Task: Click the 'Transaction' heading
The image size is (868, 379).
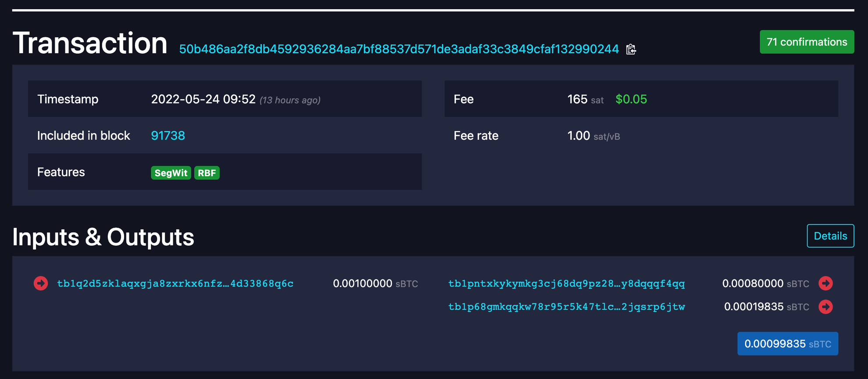Action: [90, 43]
